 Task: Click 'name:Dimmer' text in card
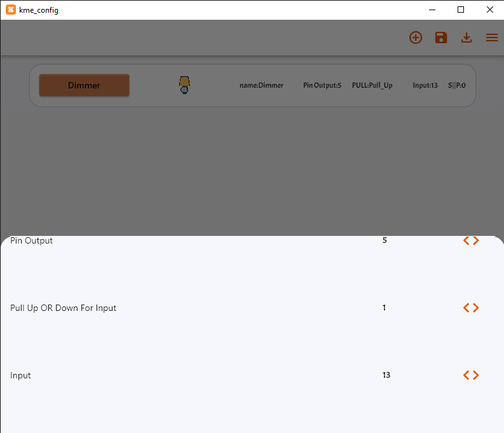261,85
